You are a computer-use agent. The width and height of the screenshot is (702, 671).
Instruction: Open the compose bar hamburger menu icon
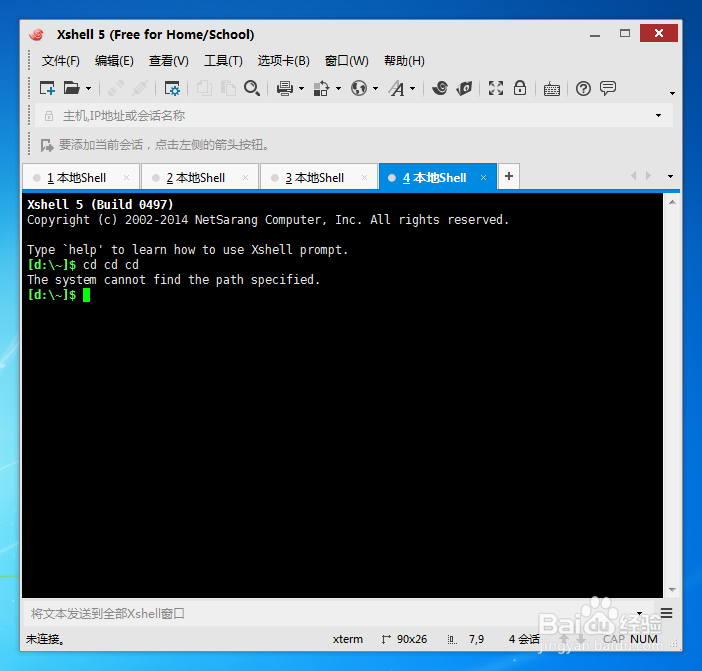coord(666,613)
